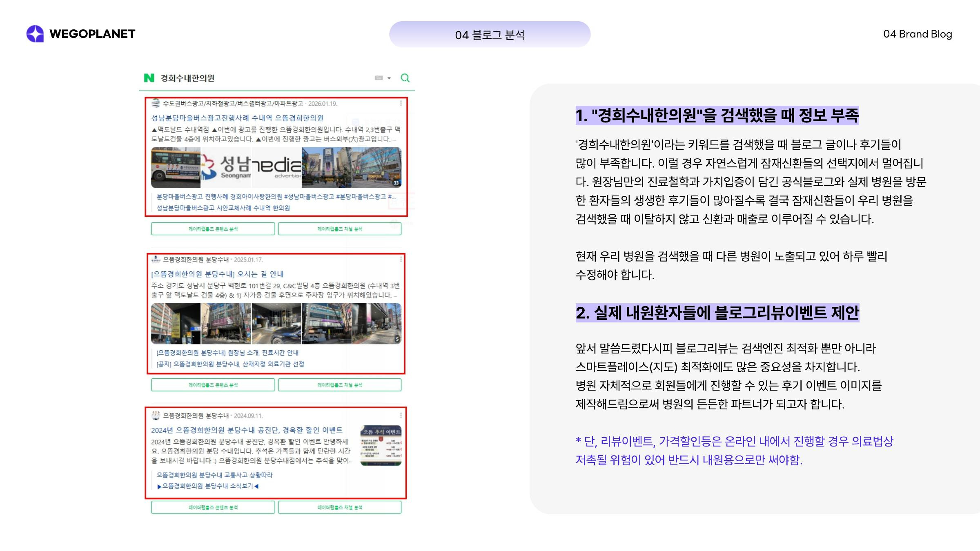
Task: Click the date 2024.09.11. on the third result
Action: point(248,416)
